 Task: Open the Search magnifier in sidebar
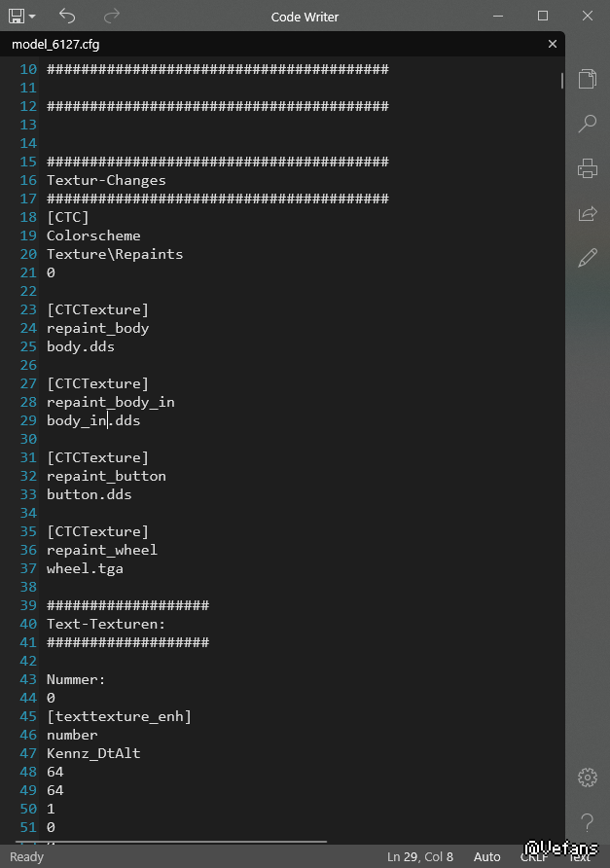587,124
